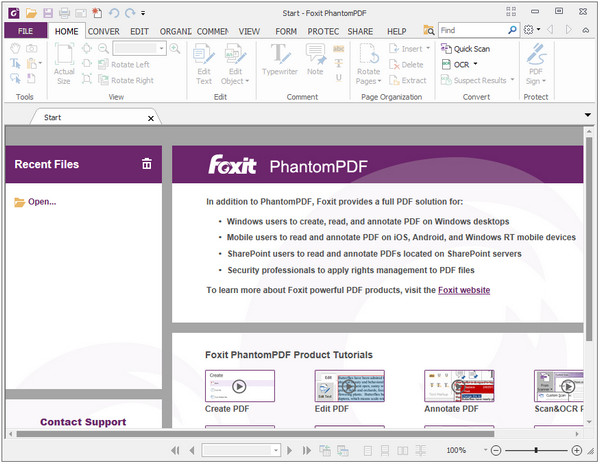Click the Edit Text tool
This screenshot has width=600, height=464.
point(204,62)
